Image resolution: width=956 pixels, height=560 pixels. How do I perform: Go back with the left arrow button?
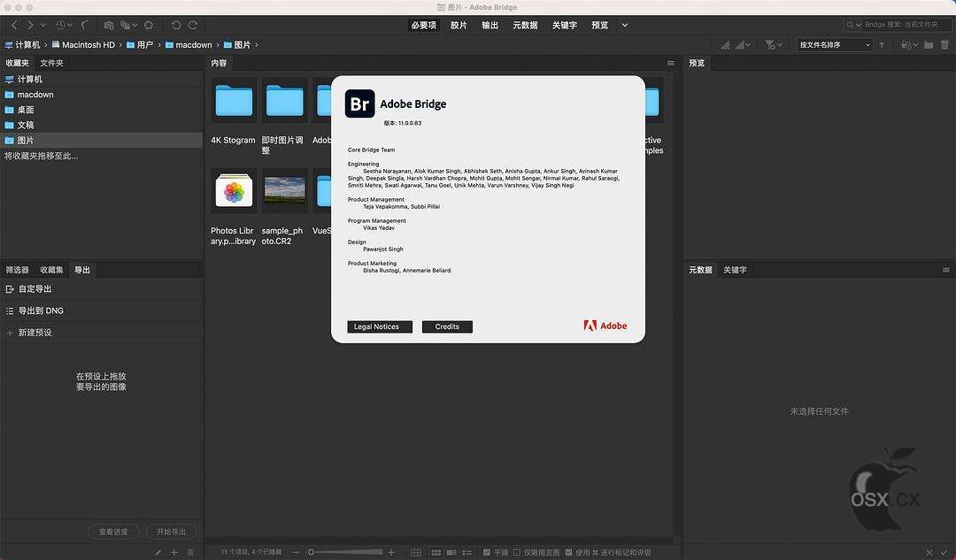tap(15, 25)
